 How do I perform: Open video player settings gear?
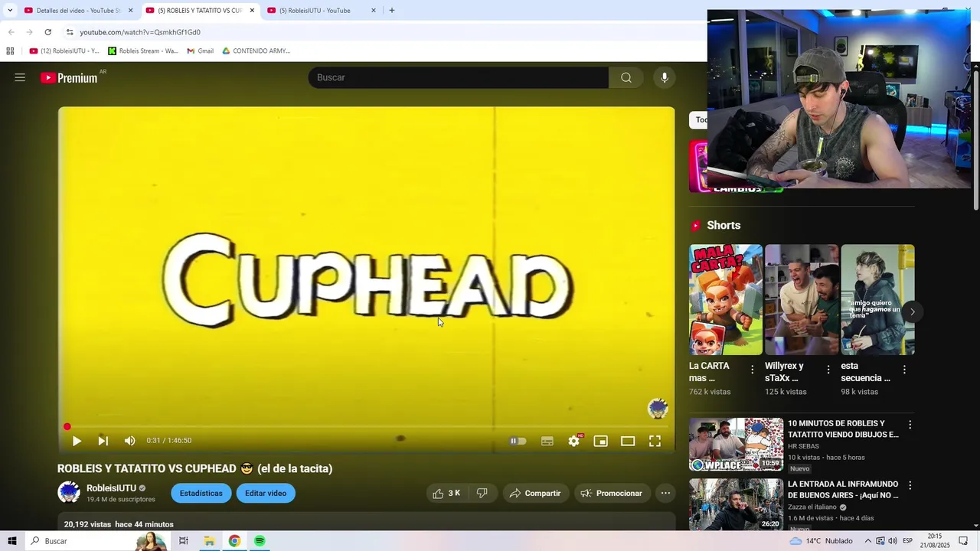(x=574, y=441)
